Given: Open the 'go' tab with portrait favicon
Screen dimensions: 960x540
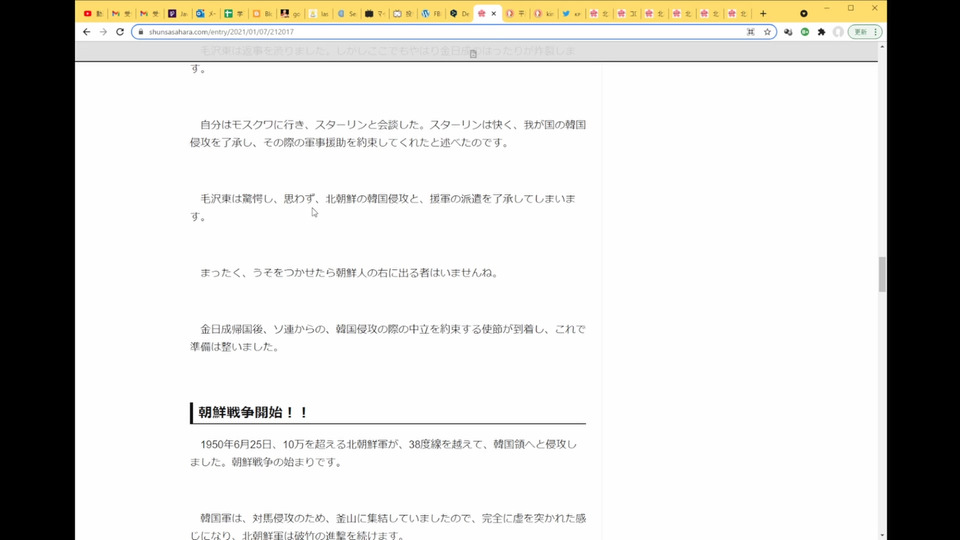Looking at the screenshot, I should (290, 13).
